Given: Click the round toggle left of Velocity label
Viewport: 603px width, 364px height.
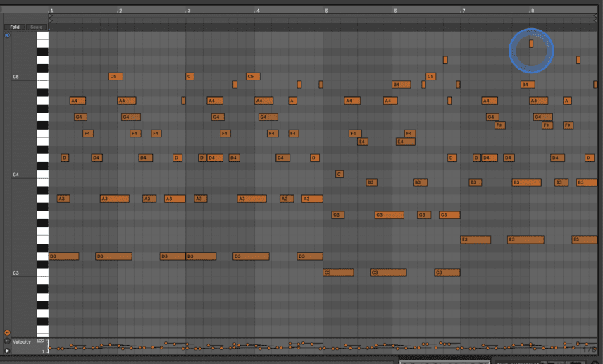Looking at the screenshot, I should 7,341.
